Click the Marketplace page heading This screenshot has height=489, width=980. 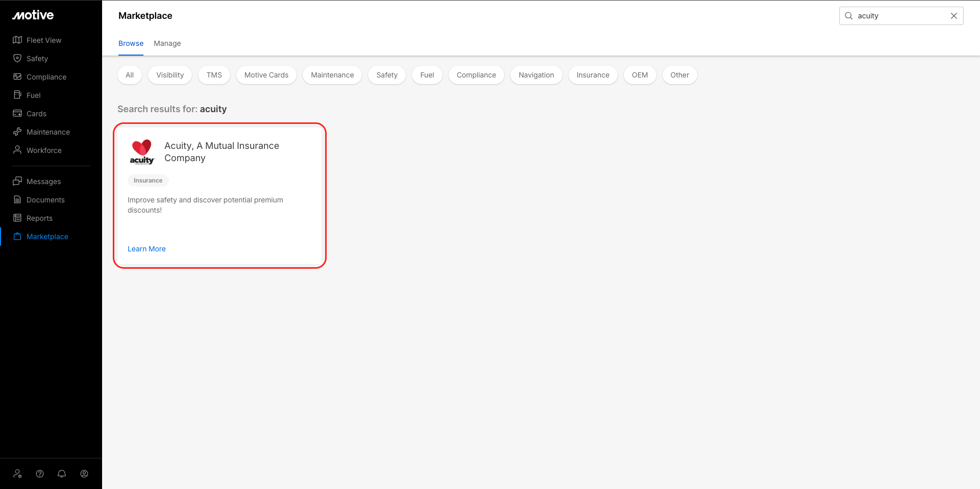tap(145, 16)
